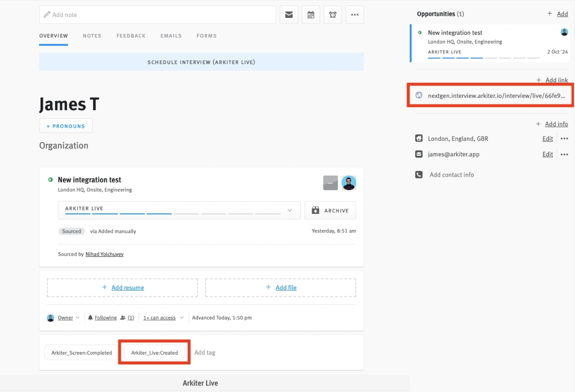The height and width of the screenshot is (392, 575).
Task: Click the Add info link
Action: point(556,124)
